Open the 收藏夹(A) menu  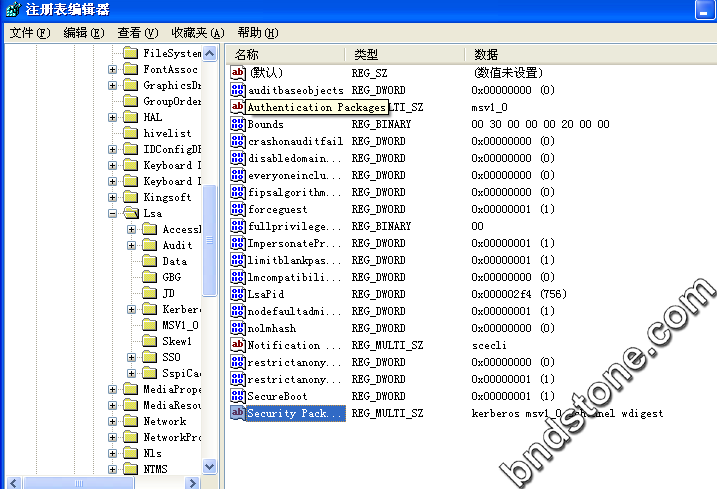pyautogui.click(x=197, y=33)
